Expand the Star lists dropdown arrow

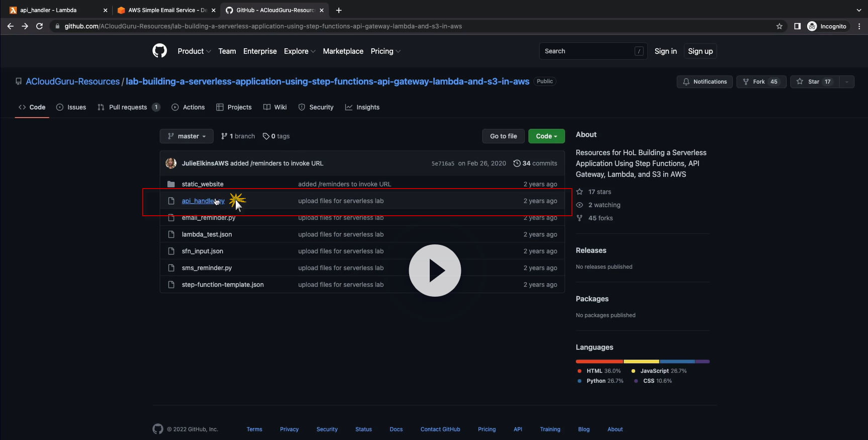[846, 81]
